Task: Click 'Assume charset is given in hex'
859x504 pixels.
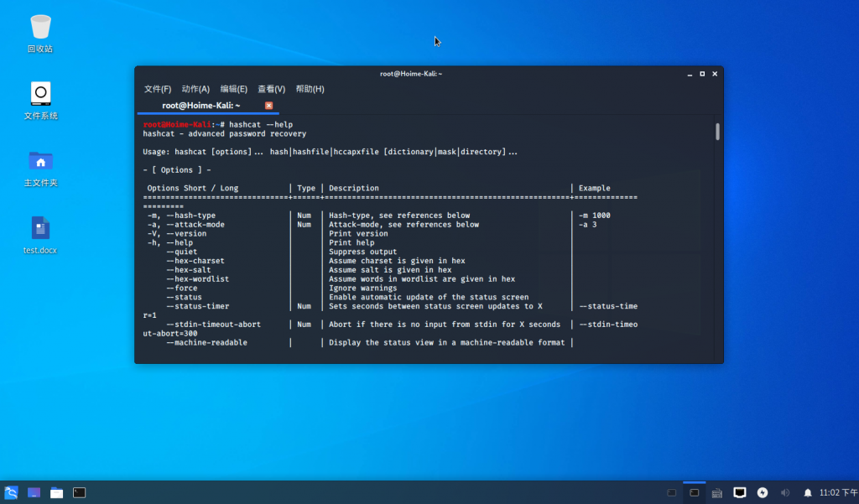Action: [397, 261]
